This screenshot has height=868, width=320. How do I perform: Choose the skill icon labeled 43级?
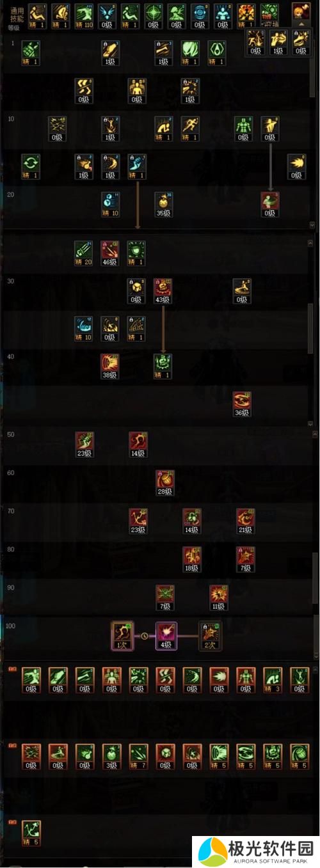164,290
